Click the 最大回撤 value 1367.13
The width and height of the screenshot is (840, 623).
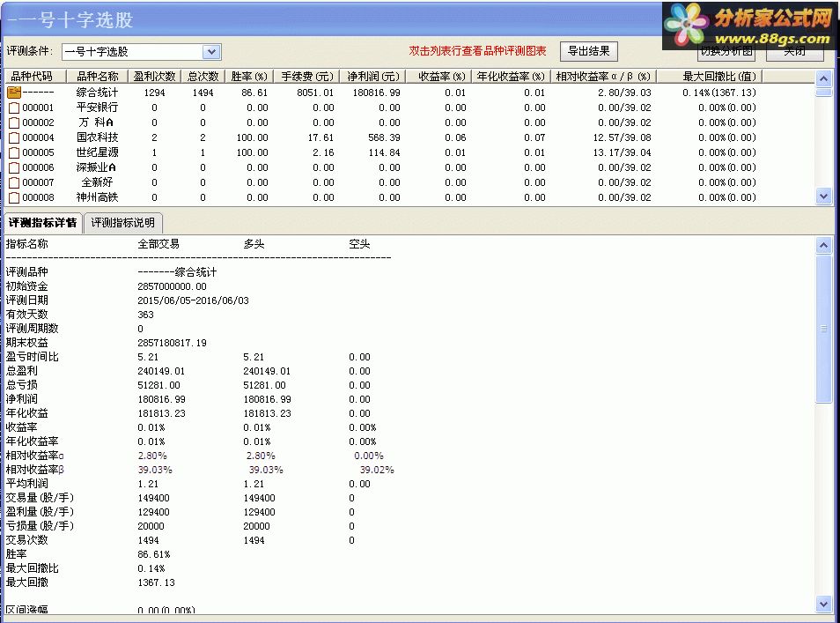[156, 582]
